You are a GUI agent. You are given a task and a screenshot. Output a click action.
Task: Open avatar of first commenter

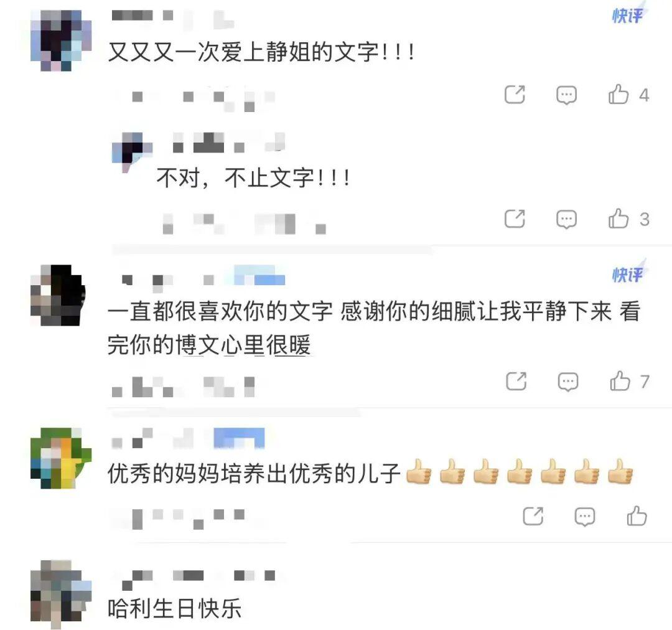coord(61,40)
